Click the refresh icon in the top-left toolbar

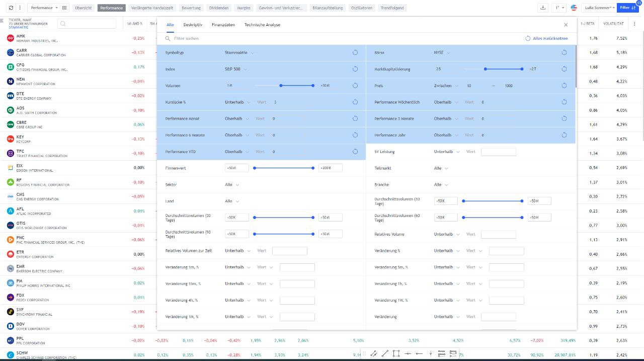[11, 8]
